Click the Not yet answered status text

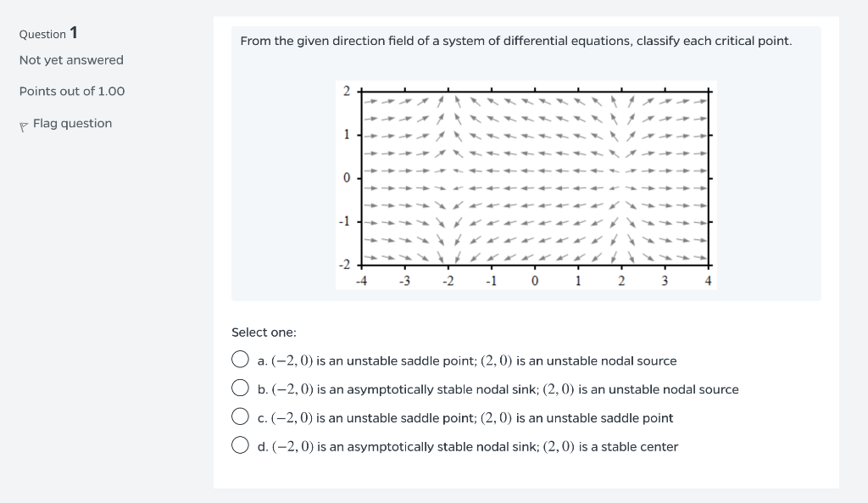click(71, 60)
